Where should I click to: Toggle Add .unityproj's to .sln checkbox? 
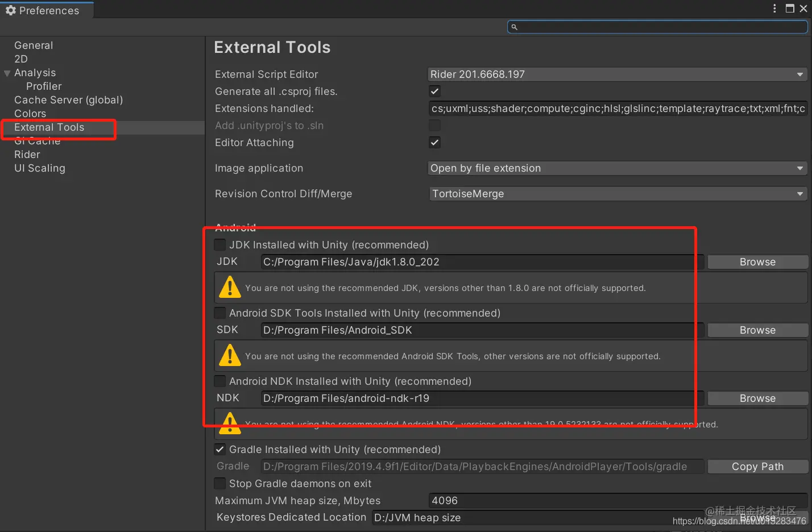pyautogui.click(x=434, y=125)
